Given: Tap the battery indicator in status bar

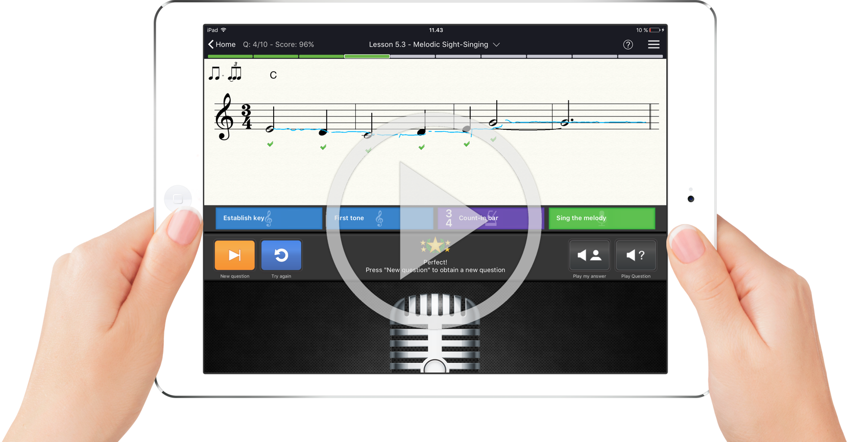Looking at the screenshot, I should (x=655, y=30).
